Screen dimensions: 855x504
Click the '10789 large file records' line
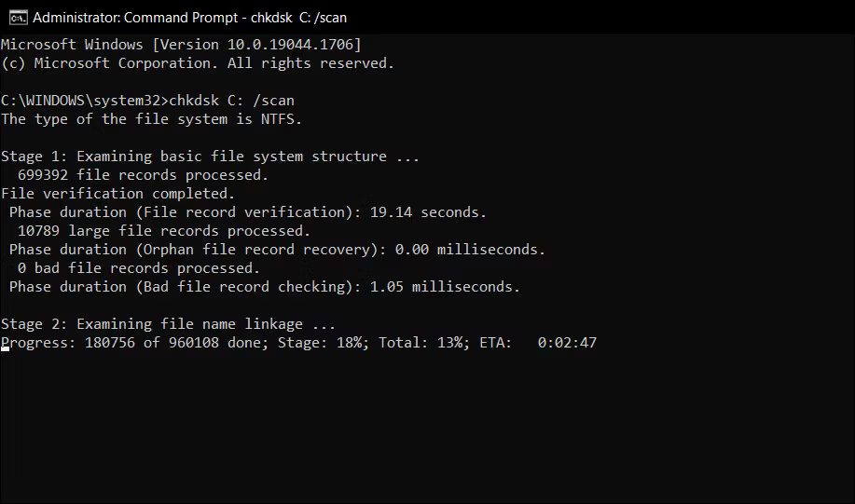pyautogui.click(x=163, y=231)
